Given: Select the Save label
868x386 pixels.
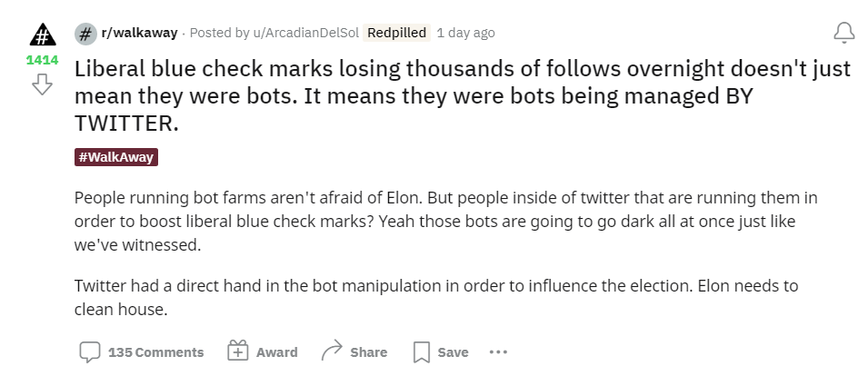Looking at the screenshot, I should tap(453, 352).
